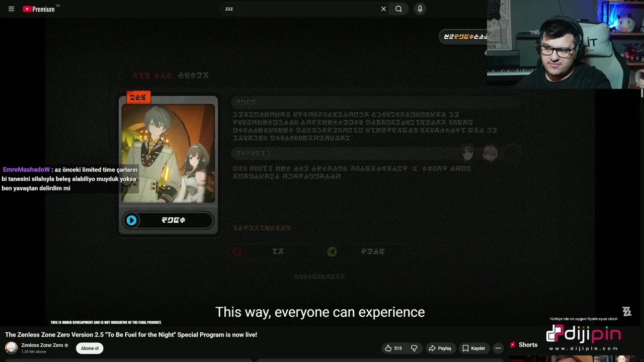Start voice search with the microphone icon

pos(420,9)
